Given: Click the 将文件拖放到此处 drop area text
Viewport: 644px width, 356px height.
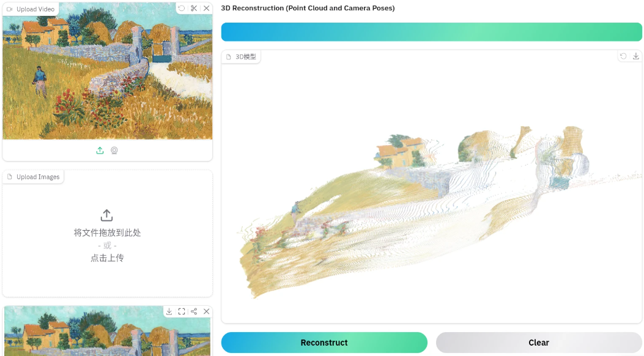Looking at the screenshot, I should coord(107,233).
